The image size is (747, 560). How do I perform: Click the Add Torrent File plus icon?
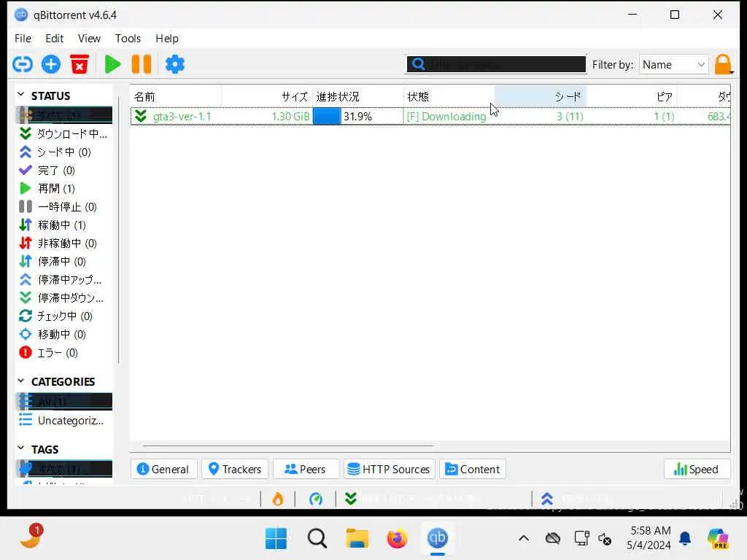click(51, 64)
